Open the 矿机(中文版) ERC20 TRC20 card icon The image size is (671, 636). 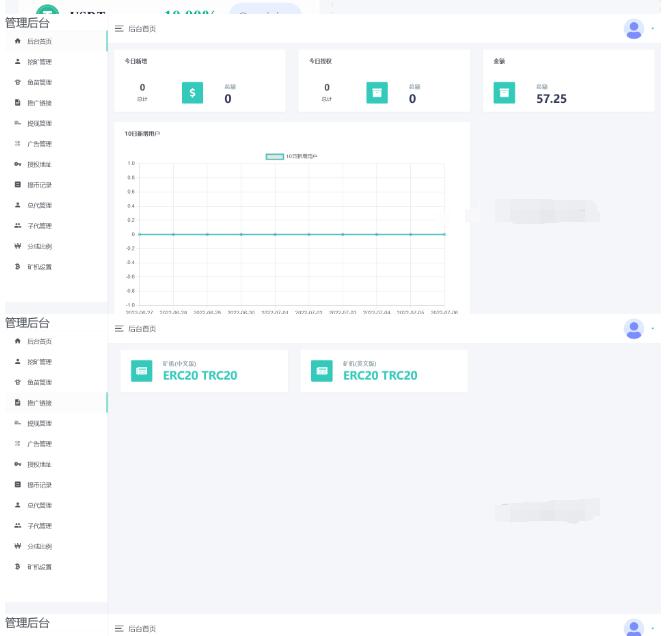[x=141, y=371]
